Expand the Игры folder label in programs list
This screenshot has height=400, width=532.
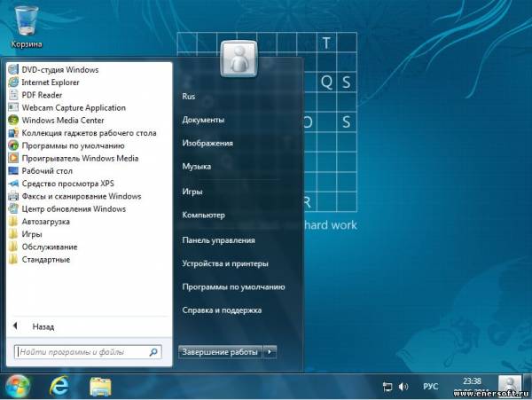tap(32, 234)
